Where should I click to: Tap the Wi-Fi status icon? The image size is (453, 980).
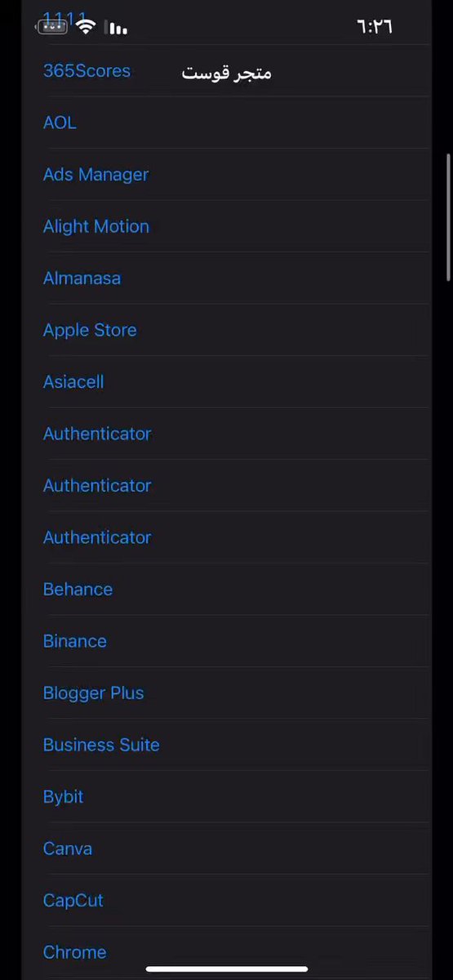[x=86, y=27]
